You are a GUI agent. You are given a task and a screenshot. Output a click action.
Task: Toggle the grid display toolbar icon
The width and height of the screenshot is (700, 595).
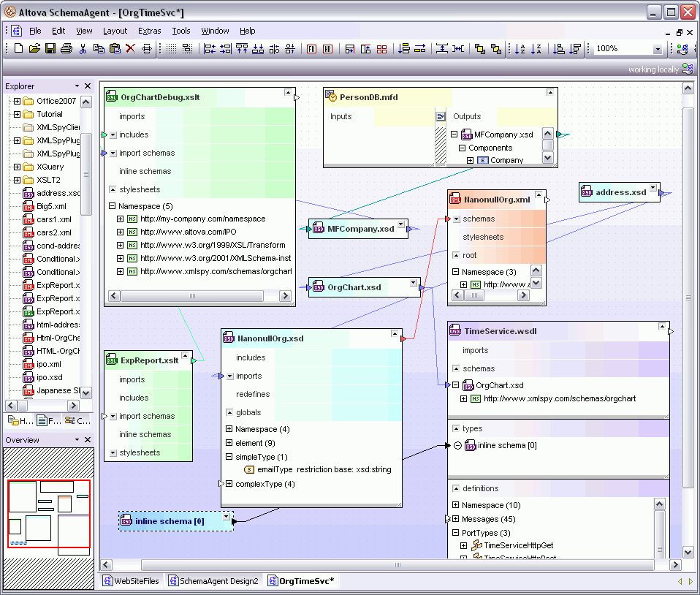(171, 49)
